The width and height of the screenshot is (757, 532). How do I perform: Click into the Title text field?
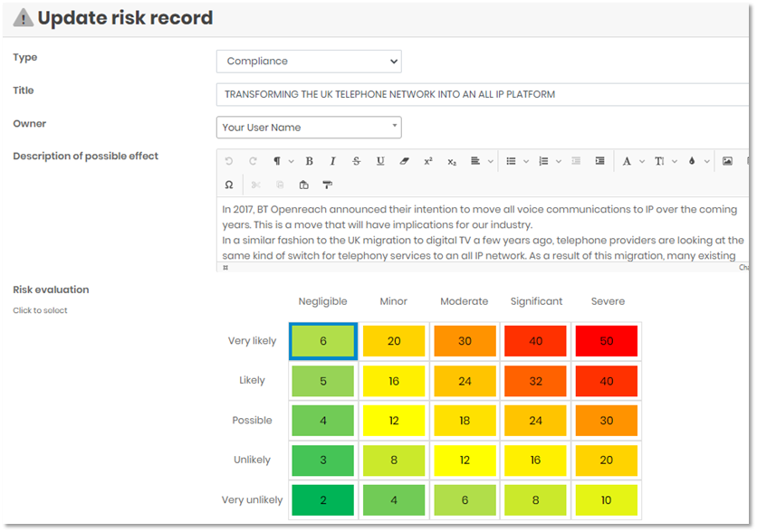coord(480,94)
